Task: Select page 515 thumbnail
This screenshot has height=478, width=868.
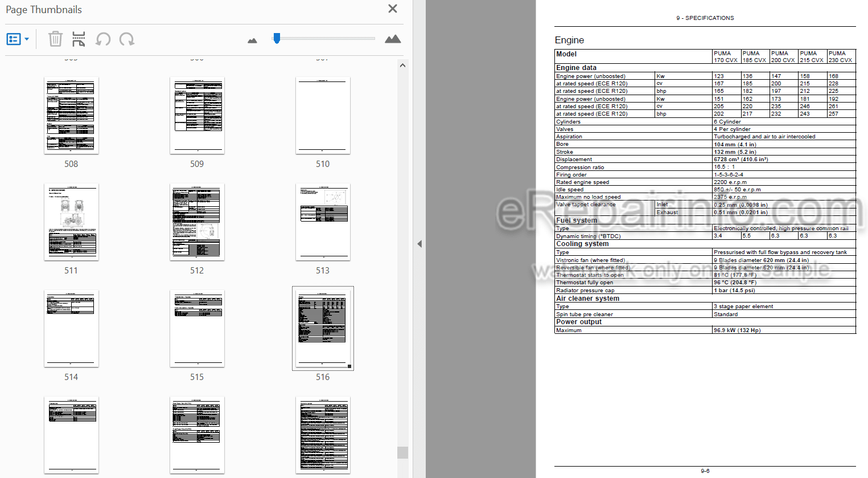Action: [197, 329]
